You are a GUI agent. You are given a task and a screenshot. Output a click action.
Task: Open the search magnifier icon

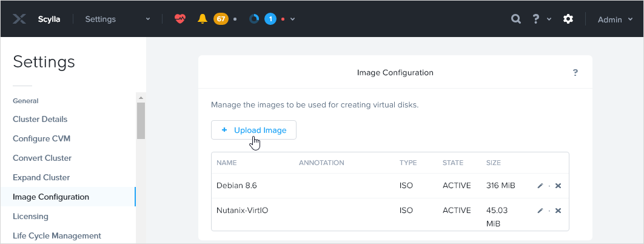point(516,19)
